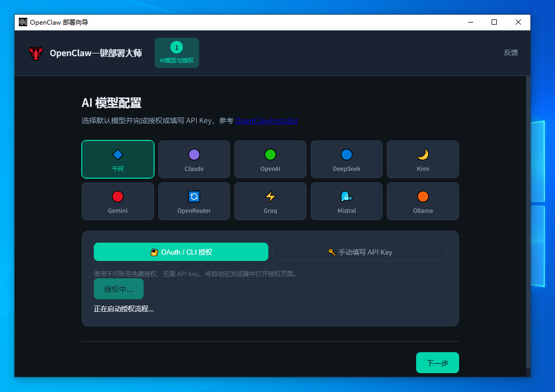Choose the Groq lightning model card
The width and height of the screenshot is (555, 392).
(x=270, y=201)
